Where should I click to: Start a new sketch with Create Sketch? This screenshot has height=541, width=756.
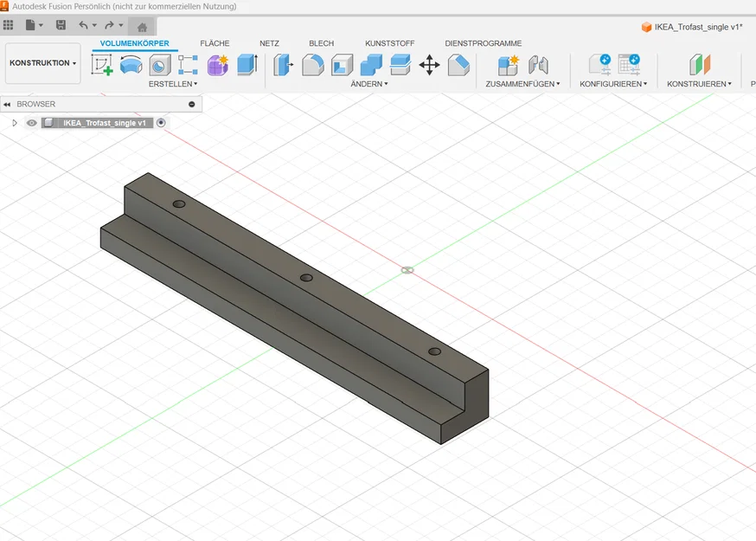click(x=102, y=65)
